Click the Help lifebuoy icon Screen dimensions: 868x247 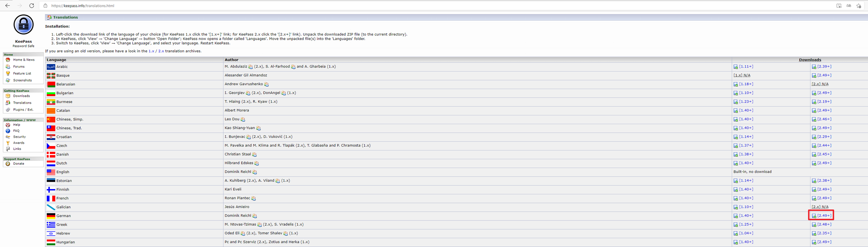pyautogui.click(x=8, y=125)
